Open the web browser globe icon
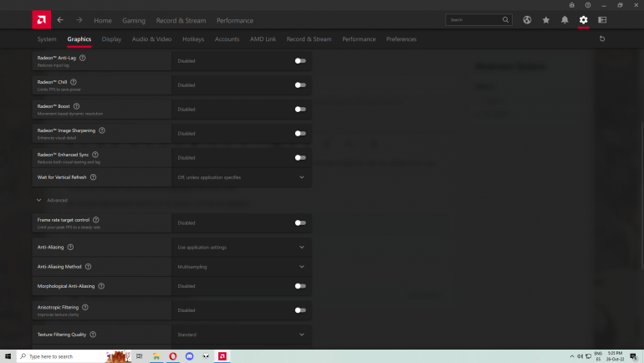644x363 pixels. (527, 20)
